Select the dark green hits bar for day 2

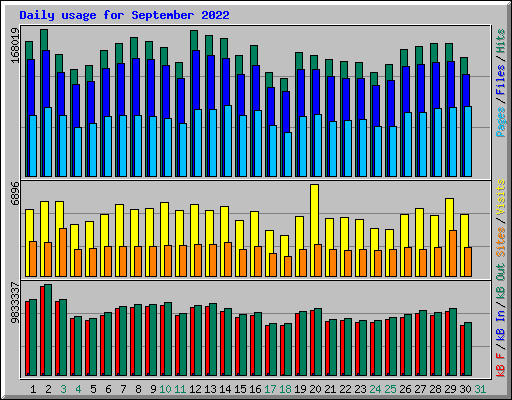tap(44, 40)
